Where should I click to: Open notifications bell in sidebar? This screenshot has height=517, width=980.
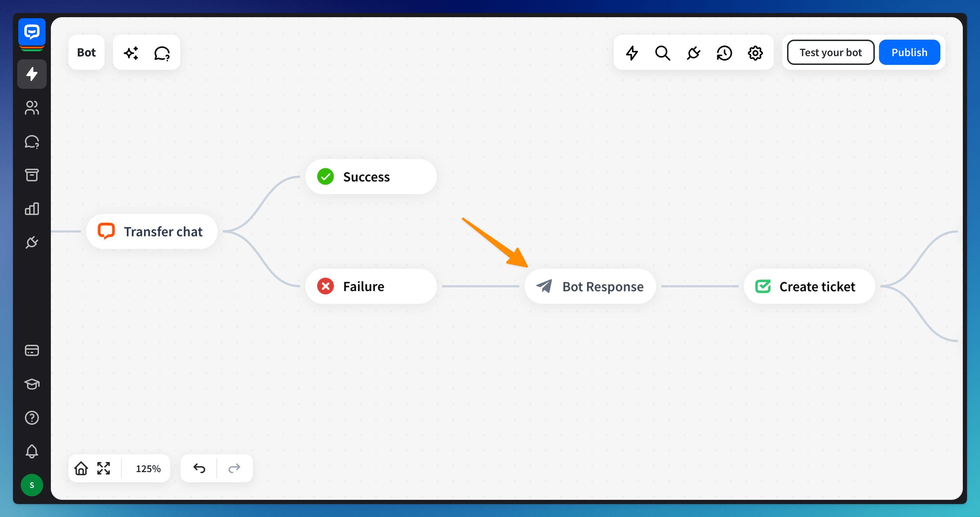click(x=32, y=451)
